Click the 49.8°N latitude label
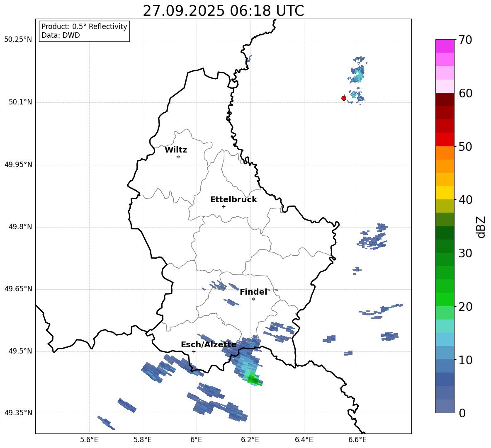The width and height of the screenshot is (491, 448). (20, 227)
